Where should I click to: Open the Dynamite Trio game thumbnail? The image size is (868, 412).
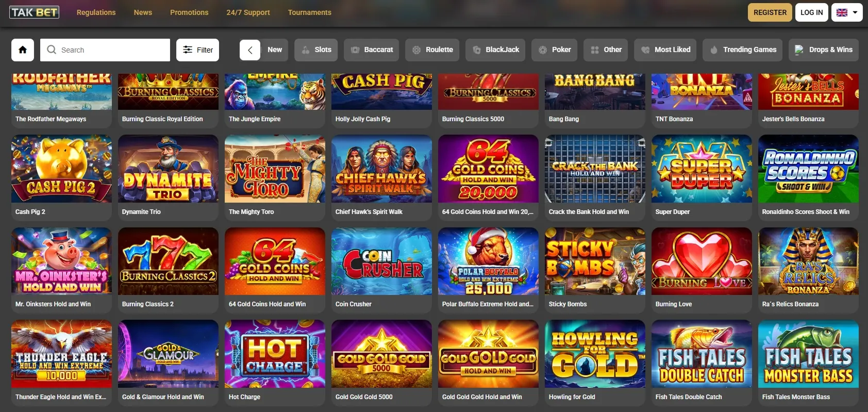pos(168,169)
